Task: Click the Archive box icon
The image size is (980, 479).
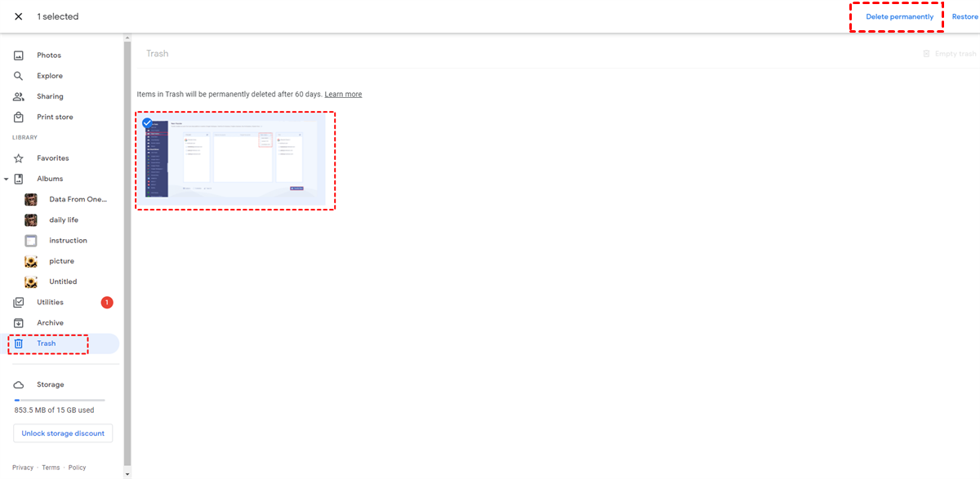Action: coord(19,323)
